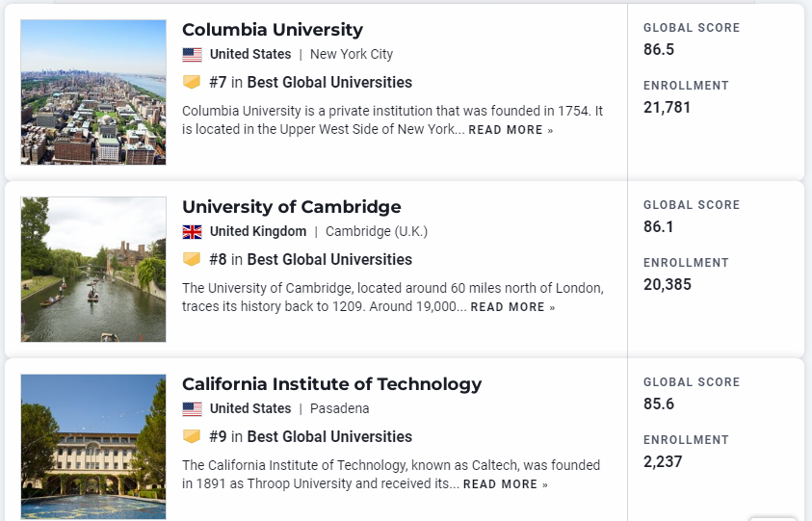Click '#8 in Best Global Universities' ranking link
Image resolution: width=812 pixels, height=521 pixels.
tap(311, 259)
